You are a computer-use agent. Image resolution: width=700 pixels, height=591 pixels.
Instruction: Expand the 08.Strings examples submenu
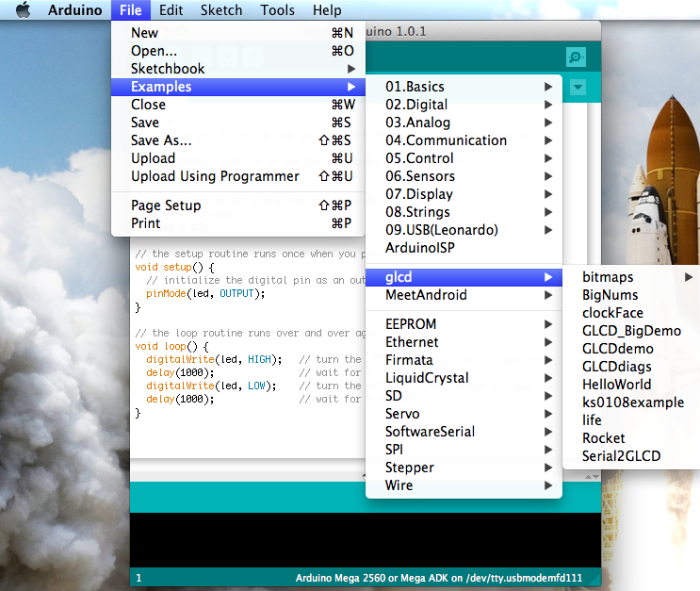click(464, 212)
